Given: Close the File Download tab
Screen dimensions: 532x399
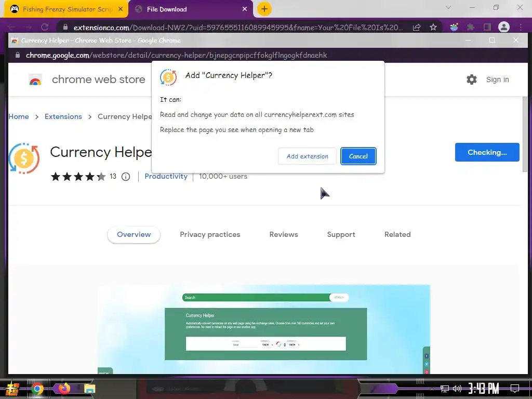Looking at the screenshot, I should pyautogui.click(x=245, y=9).
